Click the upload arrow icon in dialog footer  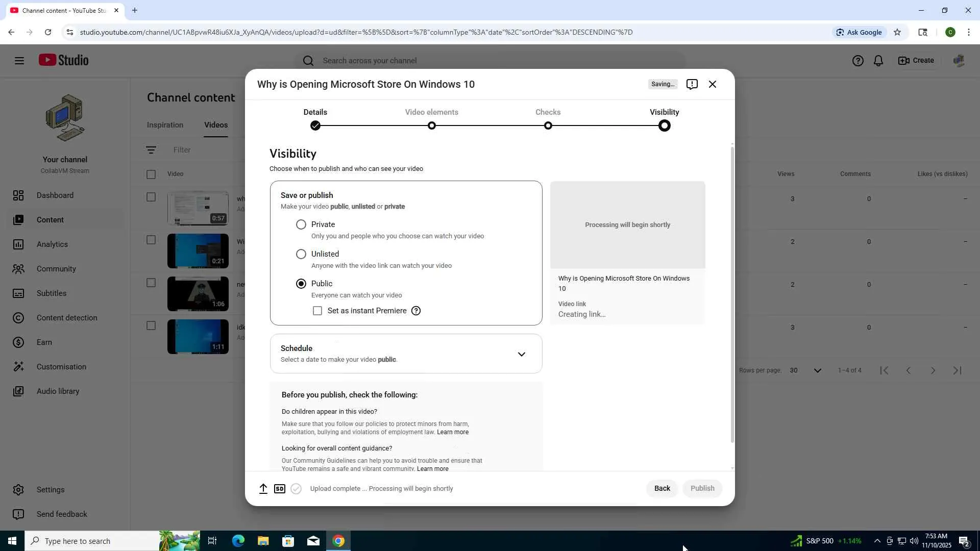(x=263, y=489)
